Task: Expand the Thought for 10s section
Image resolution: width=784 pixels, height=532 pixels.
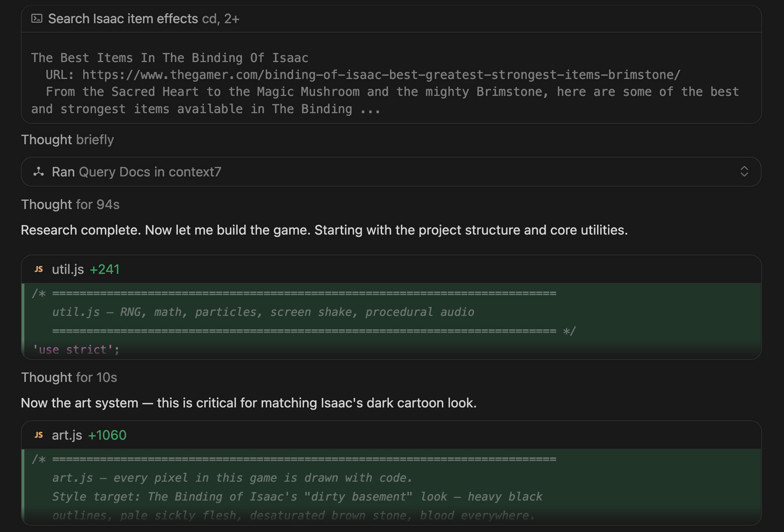Action: click(69, 377)
